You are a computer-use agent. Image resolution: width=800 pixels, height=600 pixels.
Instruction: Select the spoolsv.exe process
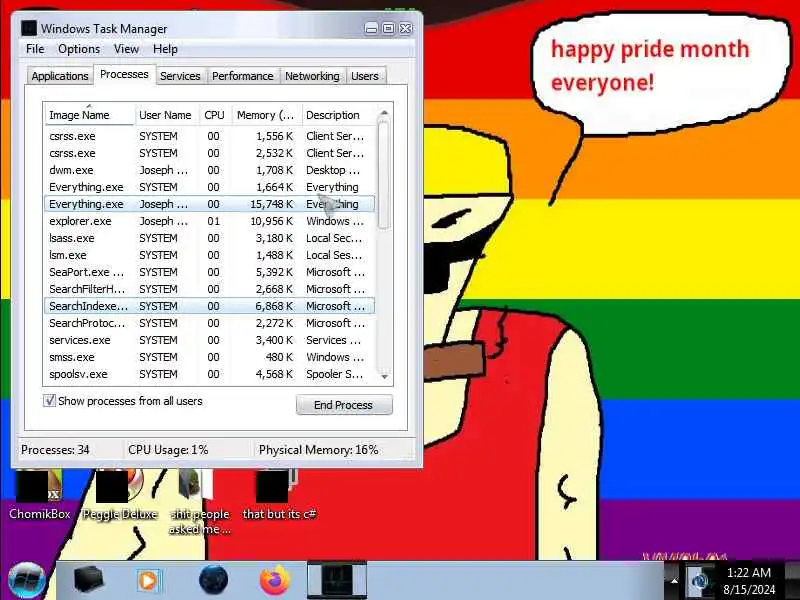210,374
